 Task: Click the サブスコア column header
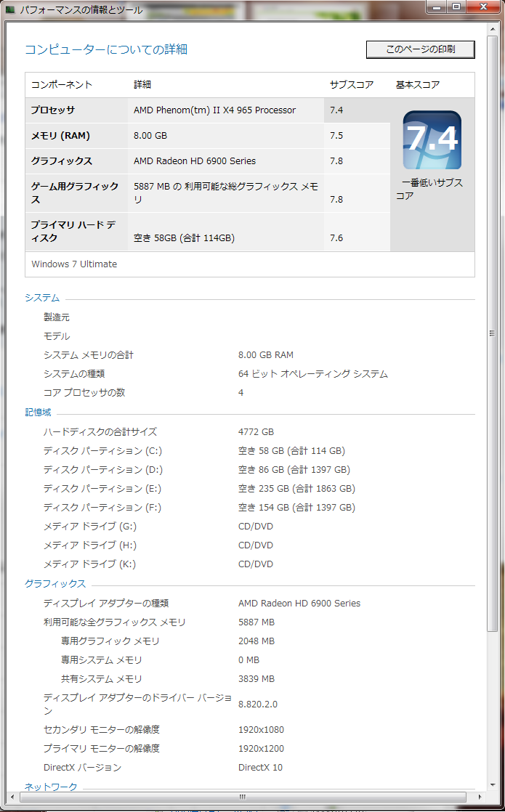click(x=352, y=85)
